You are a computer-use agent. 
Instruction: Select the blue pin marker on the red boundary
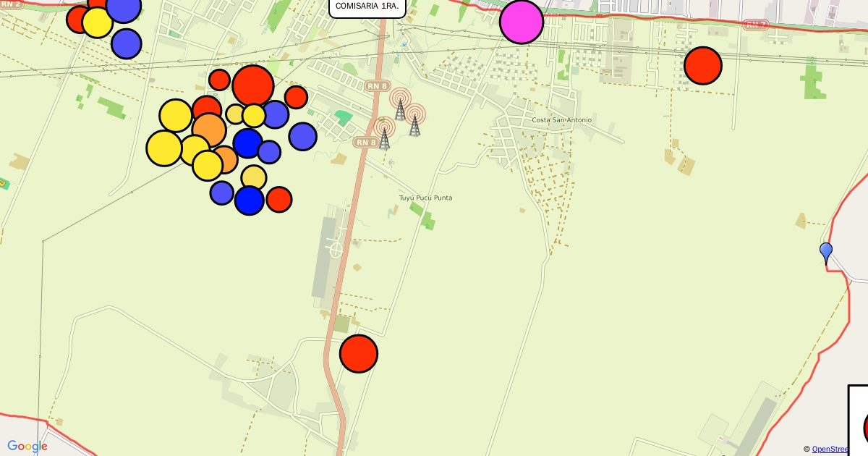825,253
